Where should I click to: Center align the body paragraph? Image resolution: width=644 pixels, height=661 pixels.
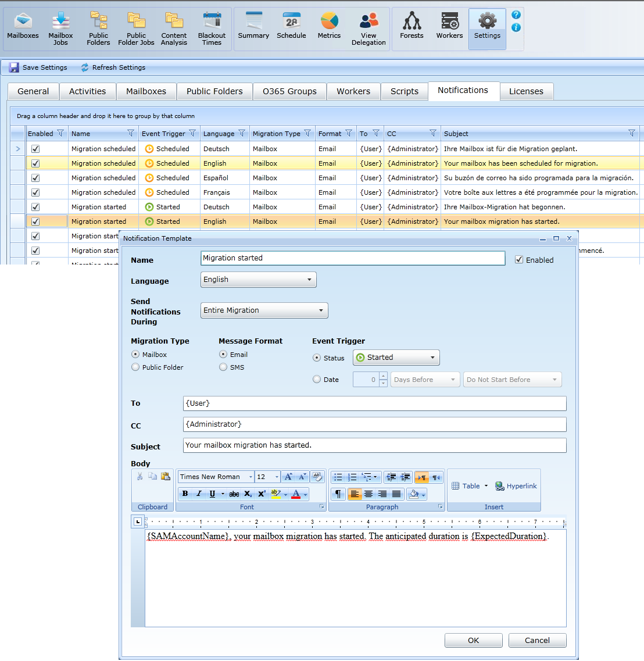click(368, 494)
